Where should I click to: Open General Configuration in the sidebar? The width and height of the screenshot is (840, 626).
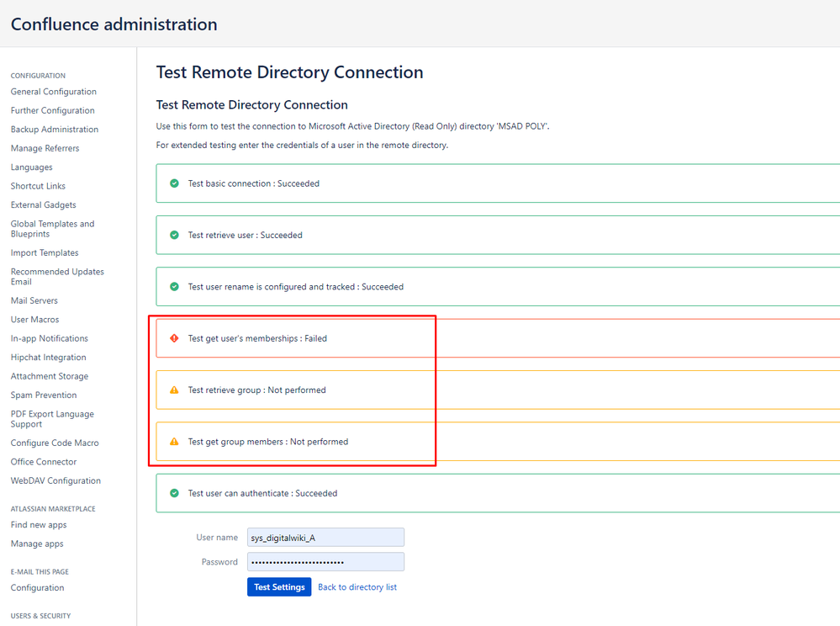54,92
